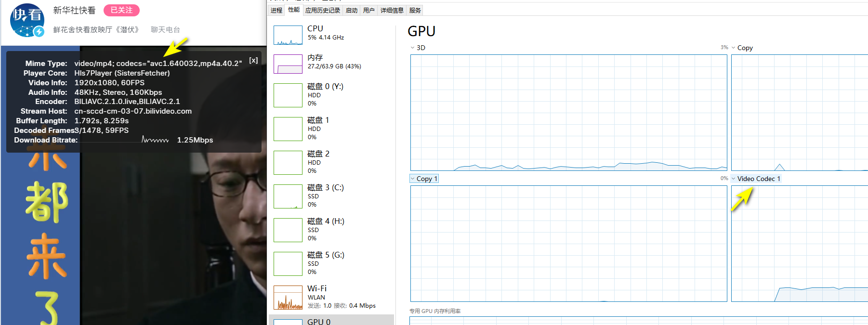Click the 3D utilization graph

[x=568, y=113]
